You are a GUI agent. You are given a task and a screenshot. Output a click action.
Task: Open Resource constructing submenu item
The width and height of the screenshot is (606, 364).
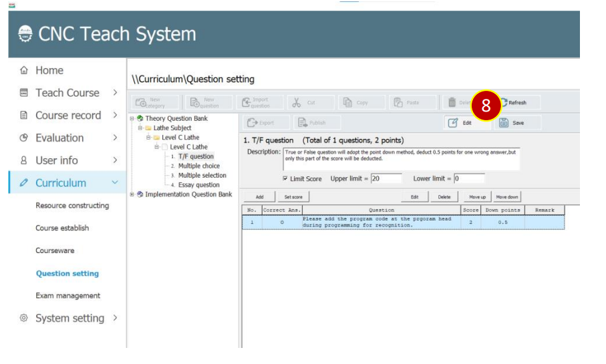tap(72, 205)
